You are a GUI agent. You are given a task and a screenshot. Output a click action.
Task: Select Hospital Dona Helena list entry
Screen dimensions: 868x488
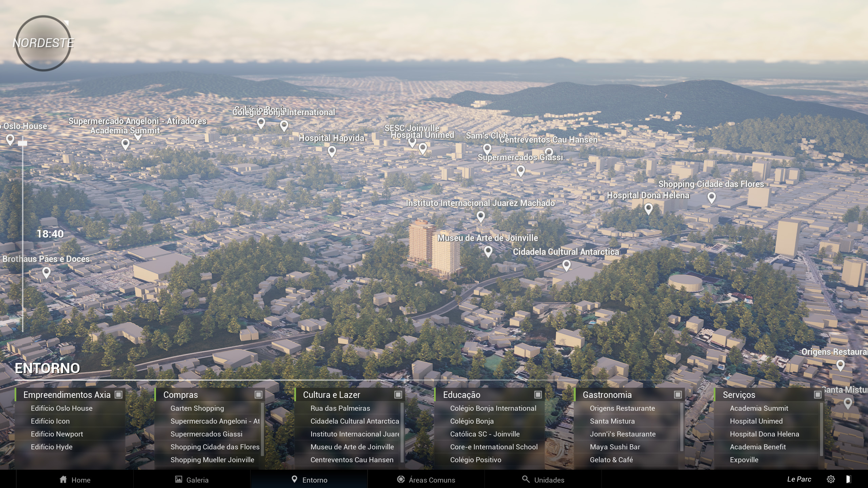(x=767, y=434)
